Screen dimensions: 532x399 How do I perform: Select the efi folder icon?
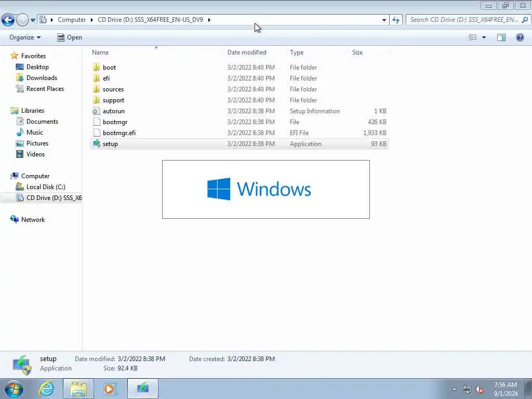[96, 78]
